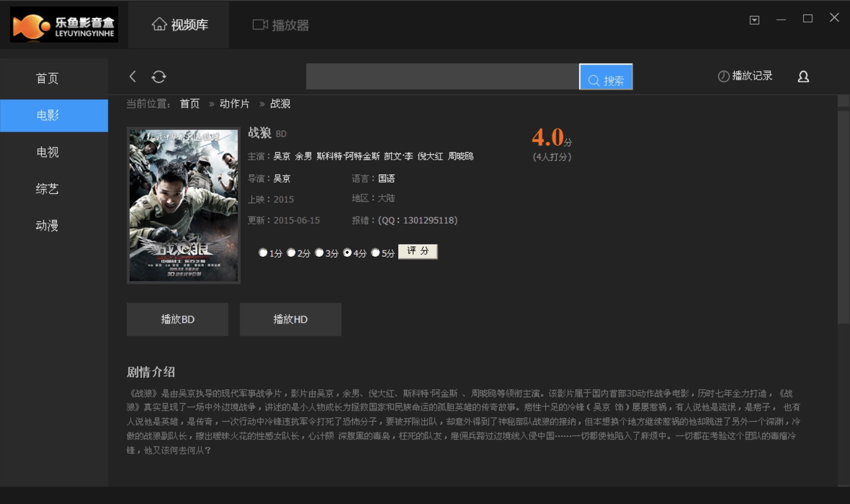Follow the 战狼 breadcrumb link

click(280, 104)
